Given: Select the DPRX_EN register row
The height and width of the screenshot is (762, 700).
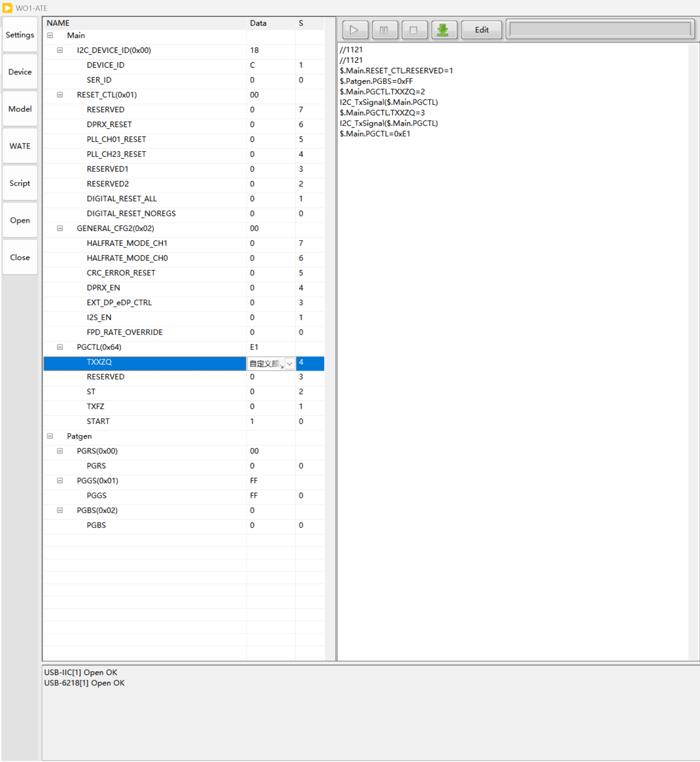Looking at the screenshot, I should pyautogui.click(x=103, y=288).
